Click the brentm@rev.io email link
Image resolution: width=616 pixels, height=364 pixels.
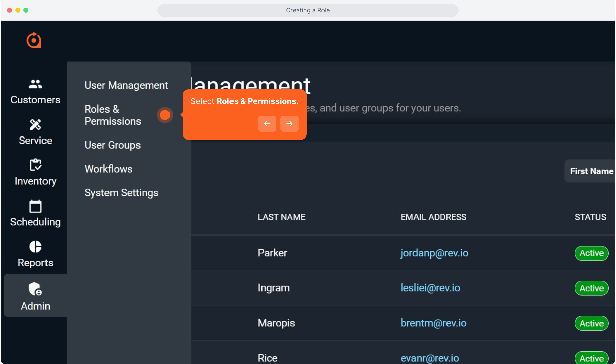433,323
